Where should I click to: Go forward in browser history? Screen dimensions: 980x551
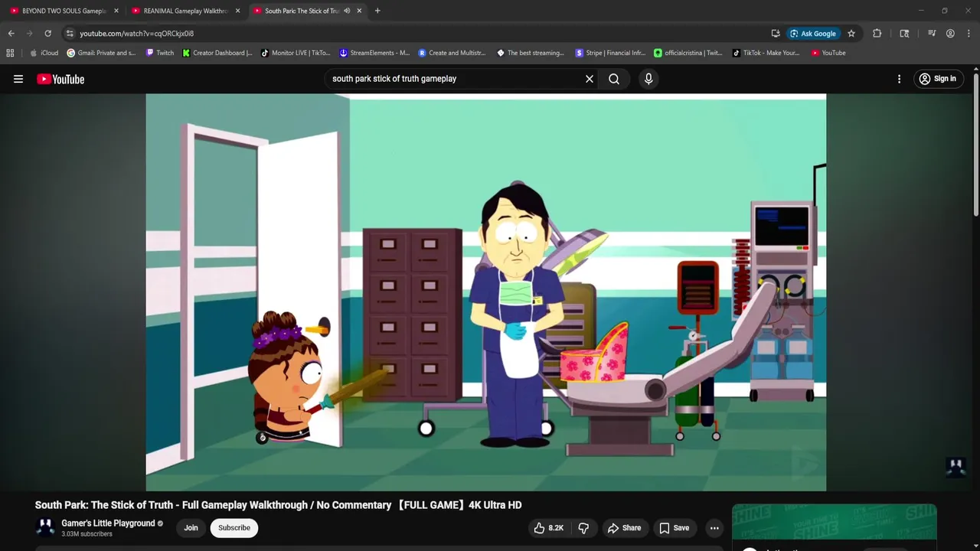tap(29, 34)
